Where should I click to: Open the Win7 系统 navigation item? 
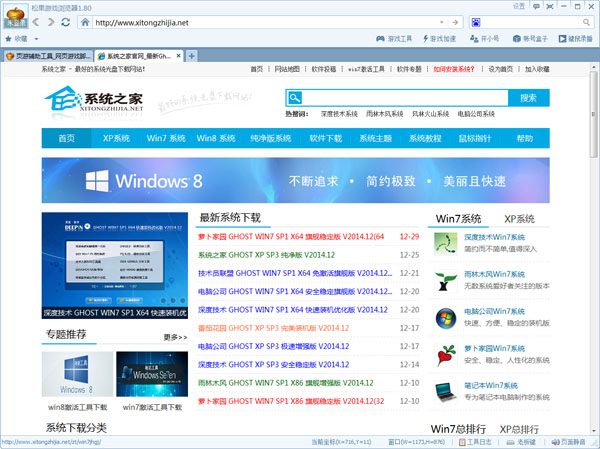pyautogui.click(x=166, y=138)
